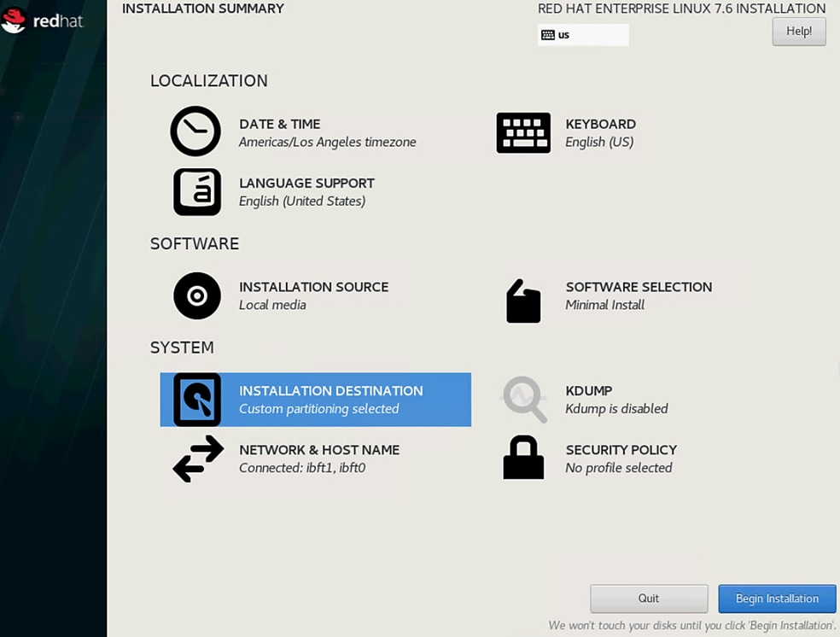The height and width of the screenshot is (637, 840).
Task: Open INSTALLATION DESTINATION label
Action: click(x=330, y=391)
